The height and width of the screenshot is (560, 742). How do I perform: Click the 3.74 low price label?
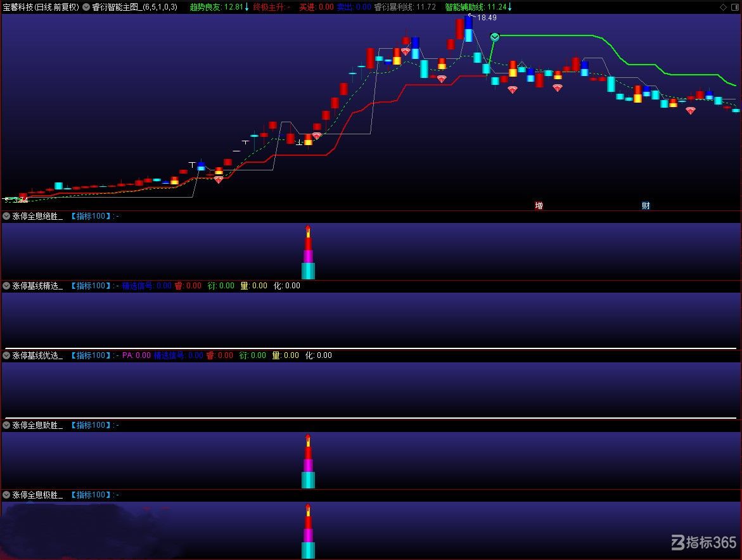20,200
